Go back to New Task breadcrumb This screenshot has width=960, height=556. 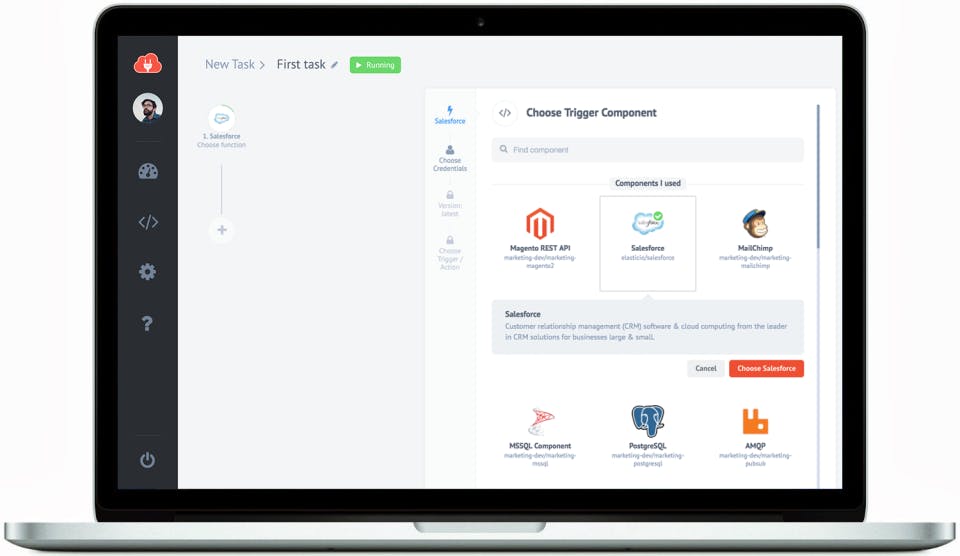[x=230, y=64]
